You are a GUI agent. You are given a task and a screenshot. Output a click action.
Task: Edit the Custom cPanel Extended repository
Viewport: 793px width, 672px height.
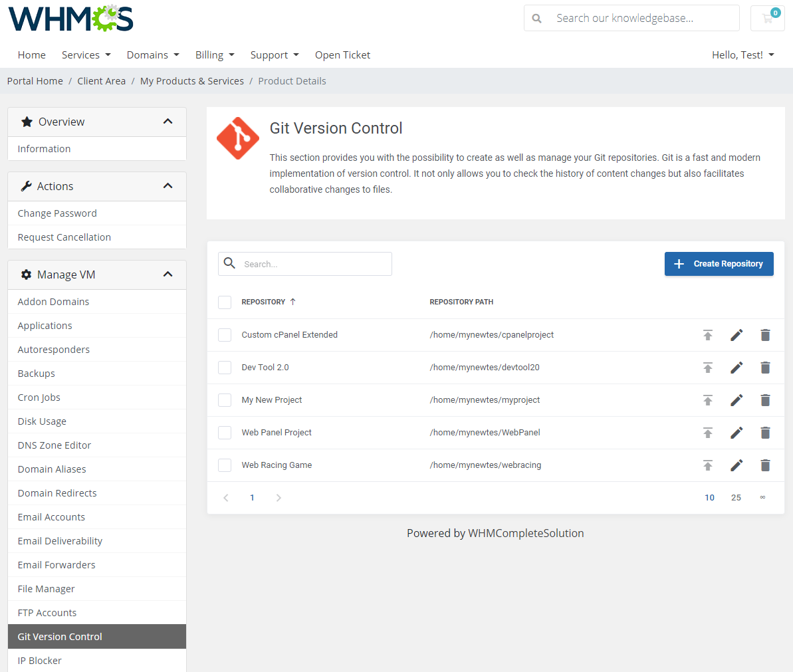pos(736,335)
